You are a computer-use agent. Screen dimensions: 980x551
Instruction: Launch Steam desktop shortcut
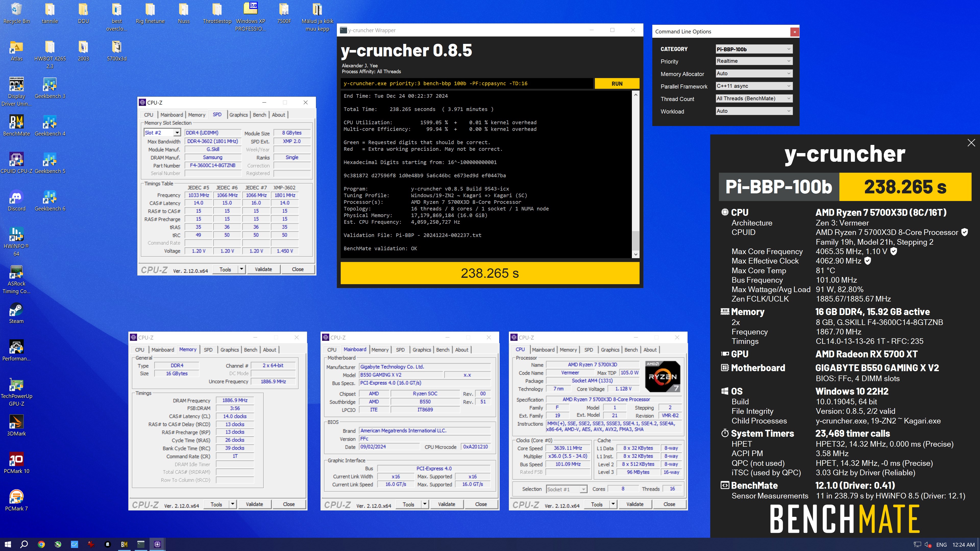16,313
